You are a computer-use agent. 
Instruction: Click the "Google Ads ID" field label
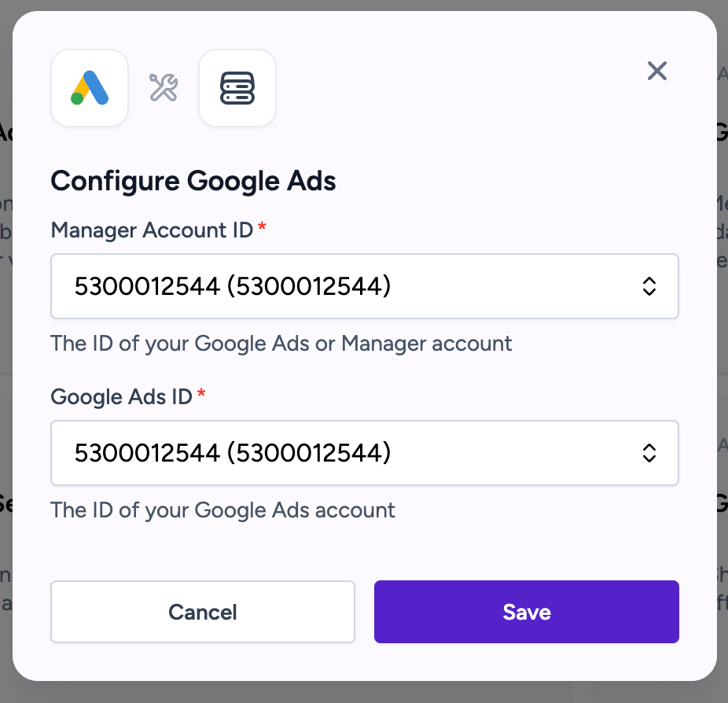tap(121, 397)
